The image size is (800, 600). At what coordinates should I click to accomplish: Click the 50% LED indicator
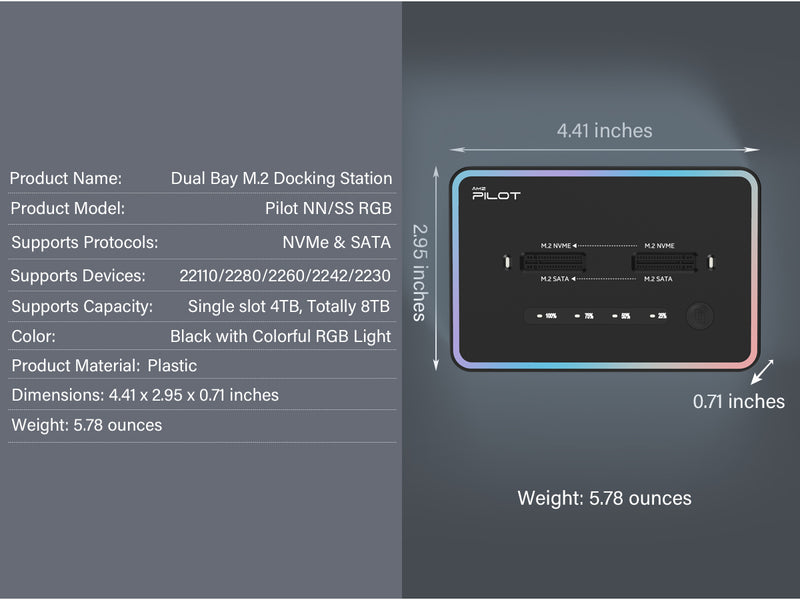click(621, 316)
